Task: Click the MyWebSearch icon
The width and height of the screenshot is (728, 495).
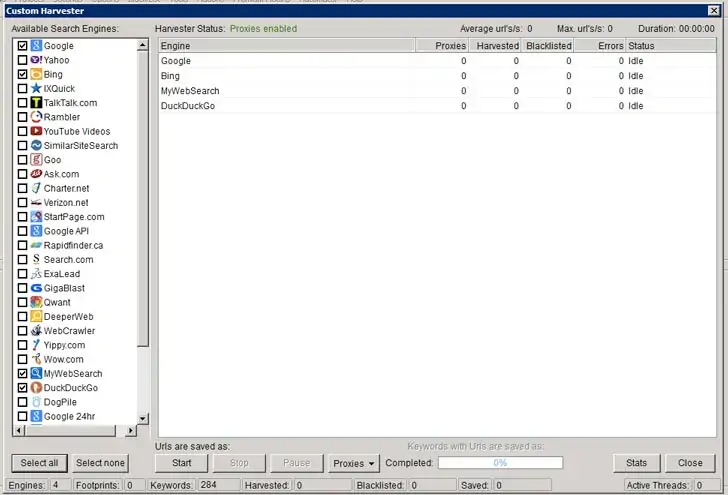Action: tap(36, 373)
